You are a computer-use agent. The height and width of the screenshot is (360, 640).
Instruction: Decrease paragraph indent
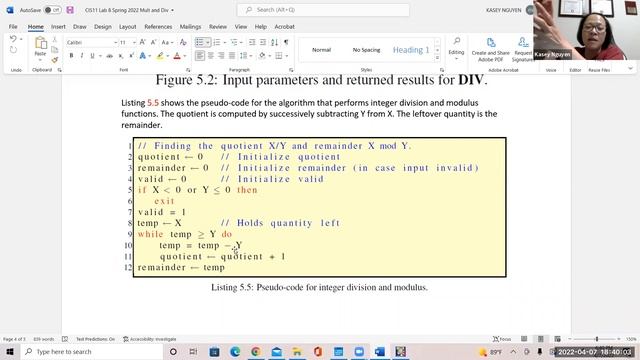[x=252, y=42]
